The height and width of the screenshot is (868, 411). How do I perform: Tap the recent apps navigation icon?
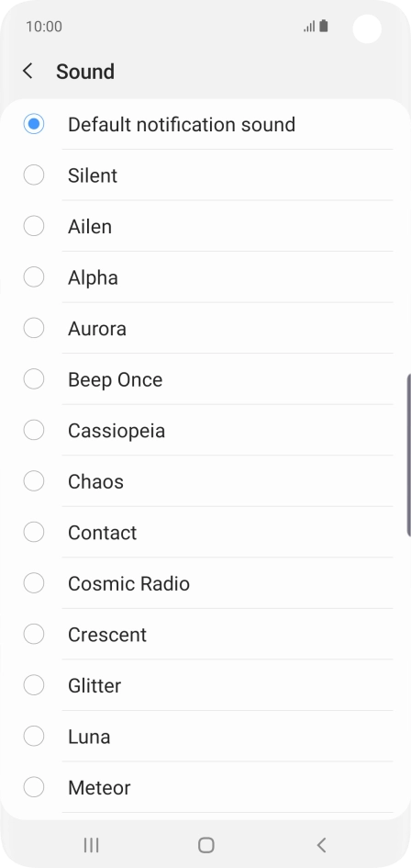(x=91, y=845)
